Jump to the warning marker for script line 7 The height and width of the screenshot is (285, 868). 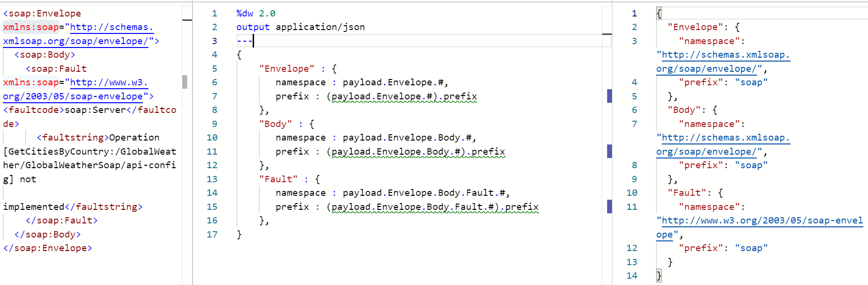coord(609,96)
